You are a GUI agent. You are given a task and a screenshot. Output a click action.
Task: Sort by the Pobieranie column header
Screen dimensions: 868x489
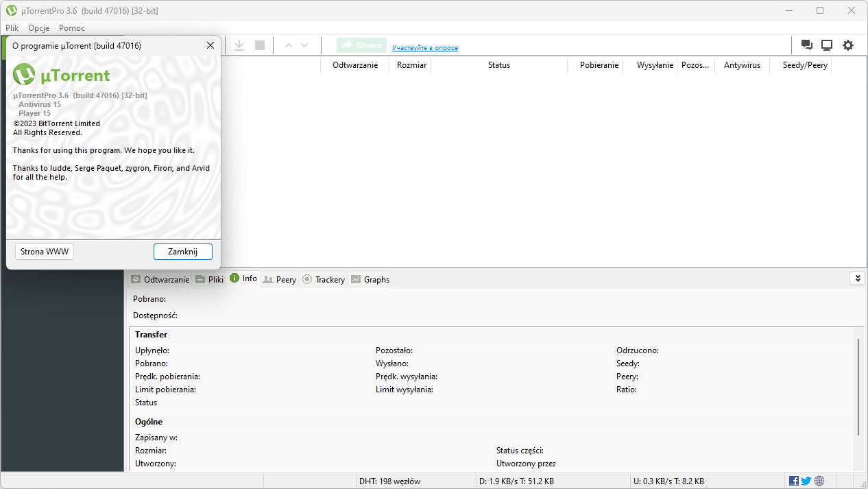coord(595,65)
